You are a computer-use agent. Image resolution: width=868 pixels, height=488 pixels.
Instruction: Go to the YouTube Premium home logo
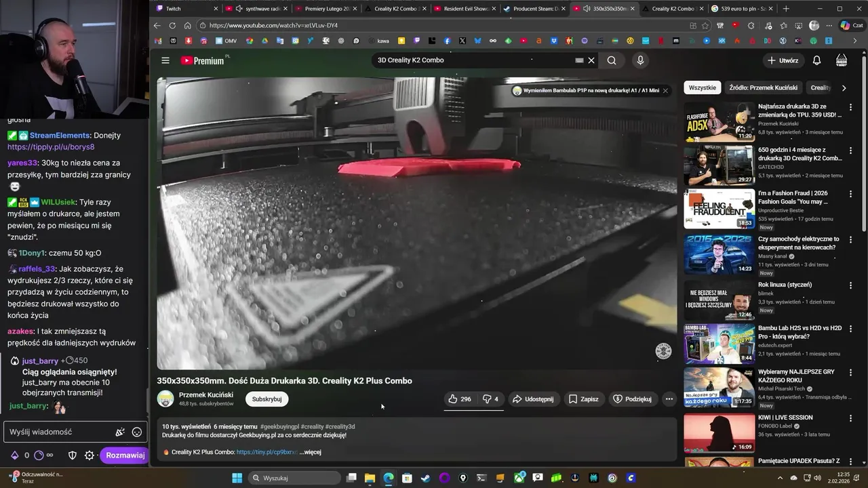202,60
